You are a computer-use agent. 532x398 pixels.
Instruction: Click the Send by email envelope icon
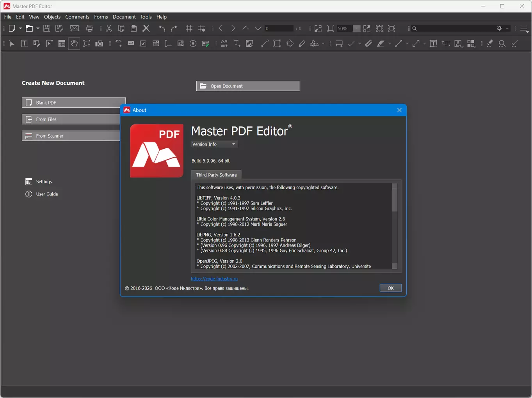(74, 28)
